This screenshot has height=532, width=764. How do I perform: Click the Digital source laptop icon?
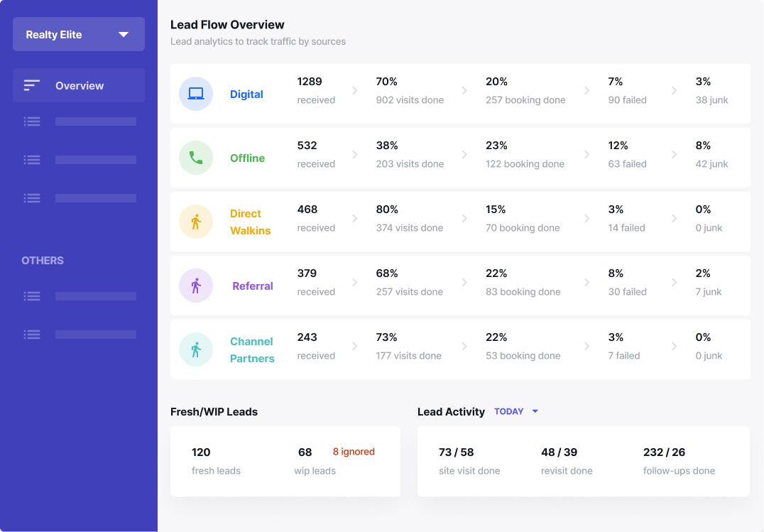(196, 93)
